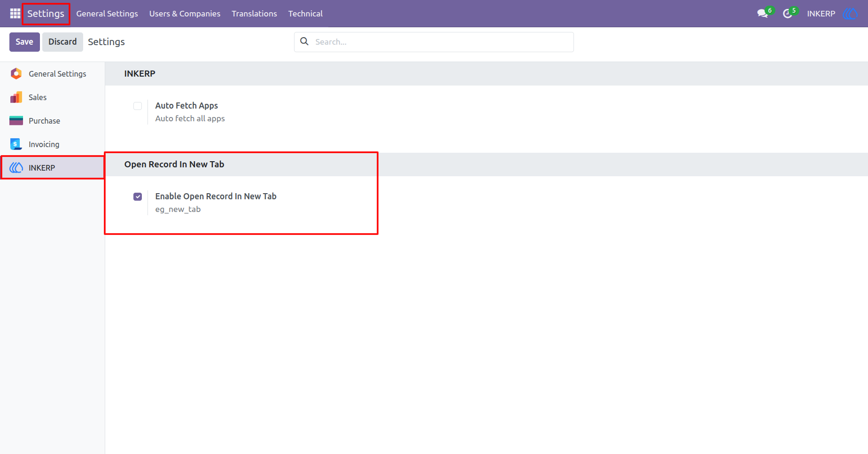The height and width of the screenshot is (454, 868).
Task: Click the General Settings hexagon icon
Action: coord(16,74)
